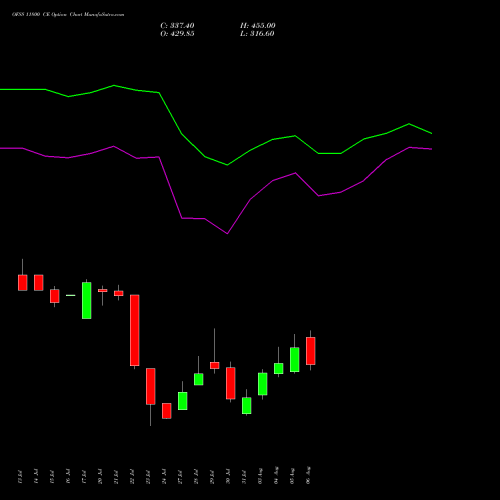The width and height of the screenshot is (500, 500).
Task: Select the 31 Jul green candle
Action: 247,406
